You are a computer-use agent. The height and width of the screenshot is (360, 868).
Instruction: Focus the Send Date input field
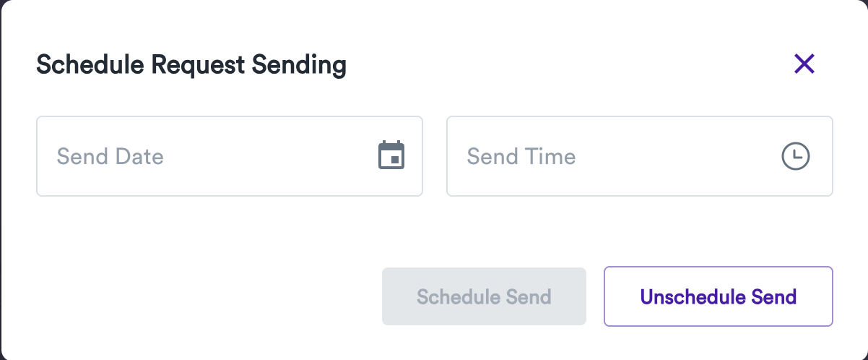click(209, 156)
